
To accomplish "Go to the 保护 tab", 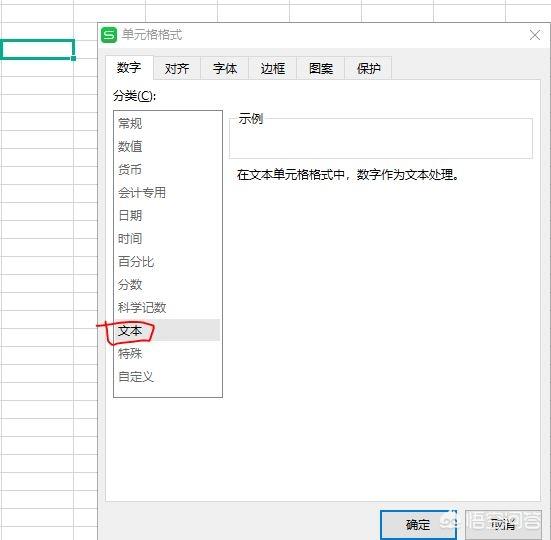I will [x=368, y=68].
